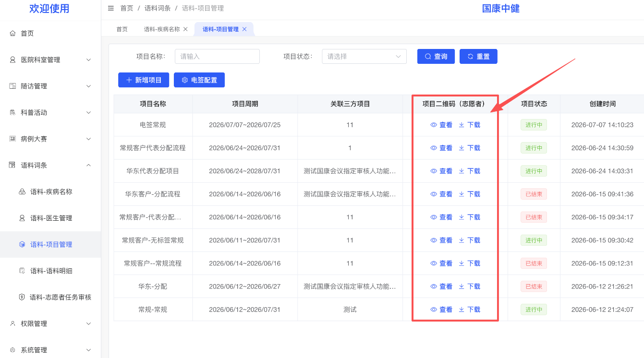Click the 语料-医生管理 user icon
644x358 pixels.
tap(22, 218)
